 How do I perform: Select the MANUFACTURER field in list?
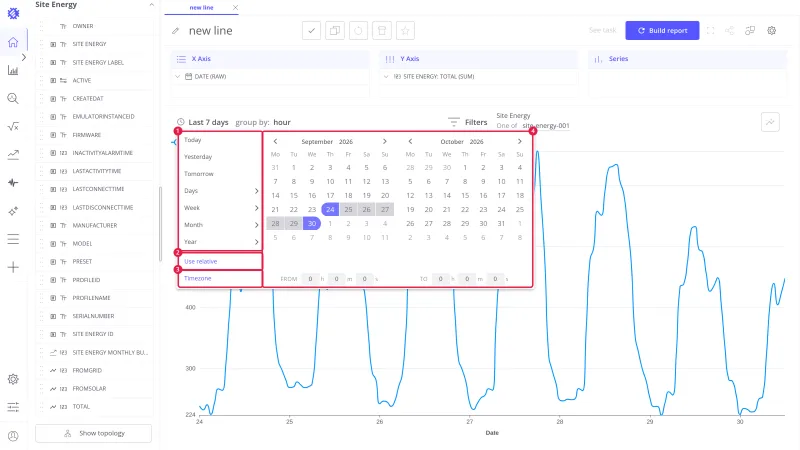click(x=95, y=226)
